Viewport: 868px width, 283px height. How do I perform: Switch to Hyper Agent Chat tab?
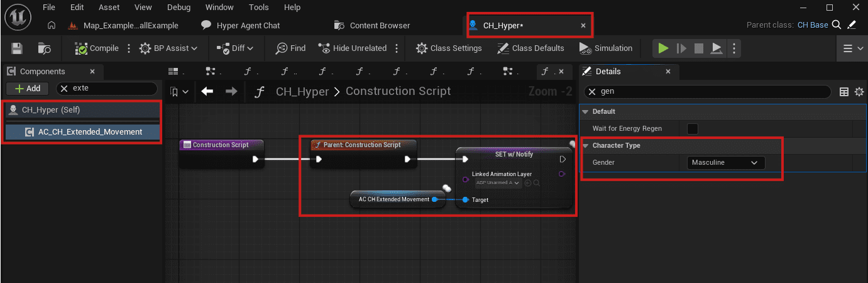click(248, 26)
